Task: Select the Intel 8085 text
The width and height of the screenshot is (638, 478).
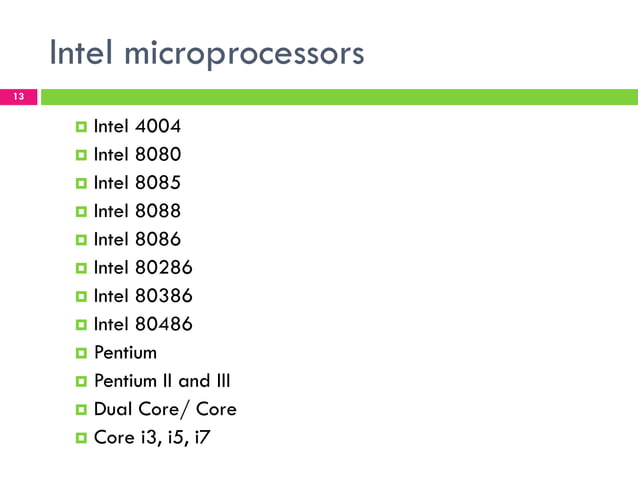Action: (x=137, y=183)
